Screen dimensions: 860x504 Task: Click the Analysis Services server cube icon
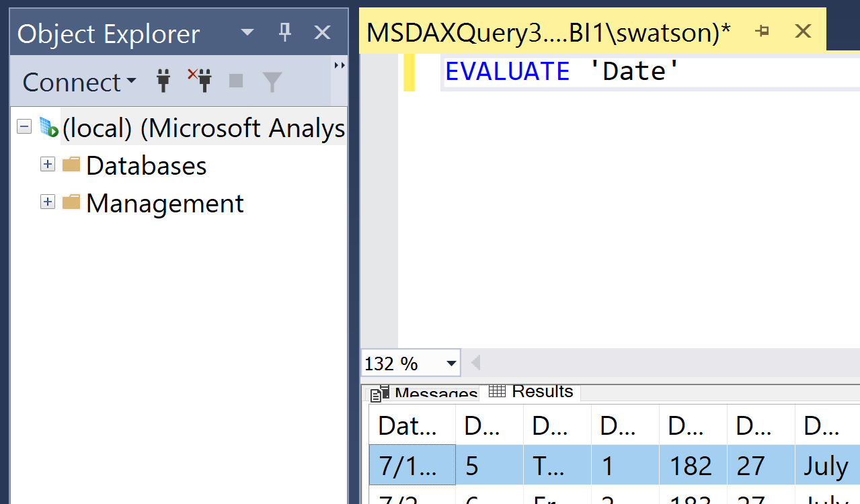tap(48, 126)
